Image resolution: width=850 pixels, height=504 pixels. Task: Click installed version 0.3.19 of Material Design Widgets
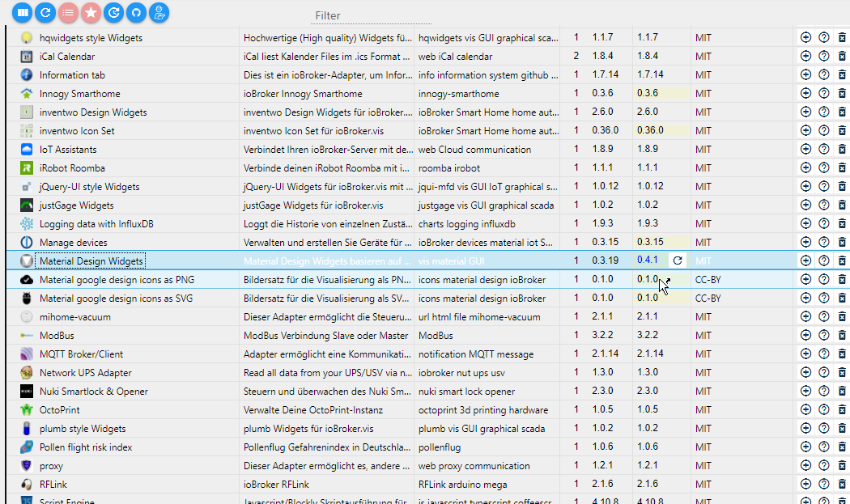[x=605, y=260]
